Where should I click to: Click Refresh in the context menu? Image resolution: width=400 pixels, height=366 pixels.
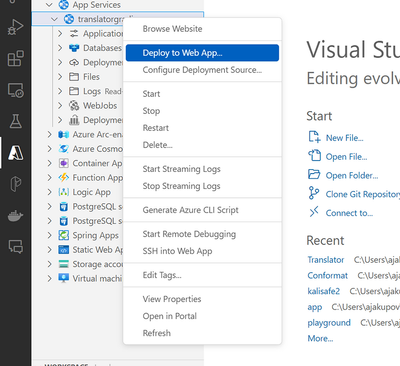202,333
